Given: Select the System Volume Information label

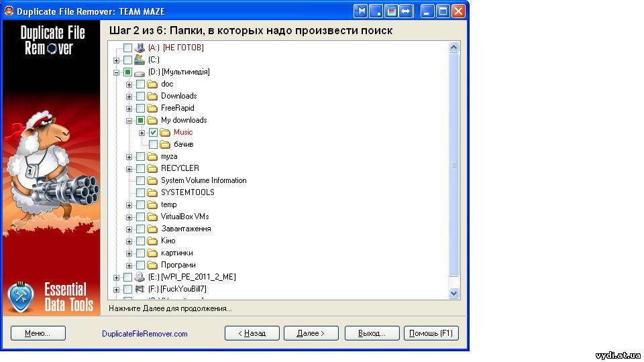Looking at the screenshot, I should 203,180.
